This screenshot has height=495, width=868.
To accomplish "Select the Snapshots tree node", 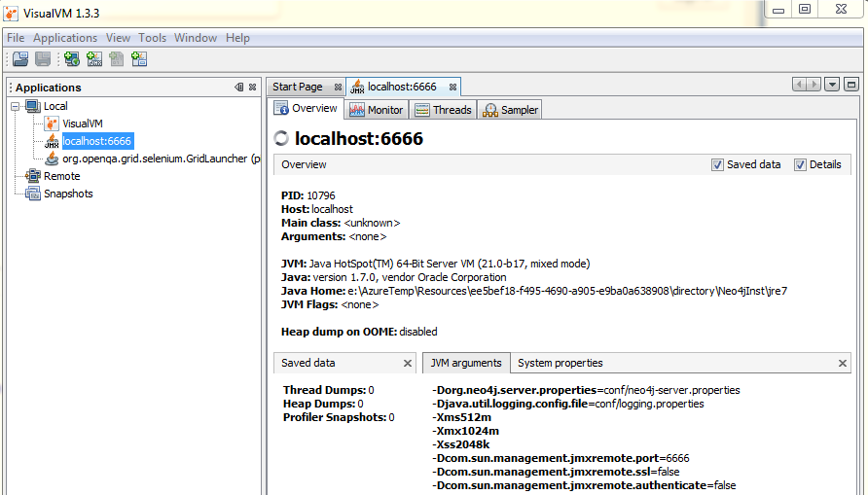I will coord(68,194).
